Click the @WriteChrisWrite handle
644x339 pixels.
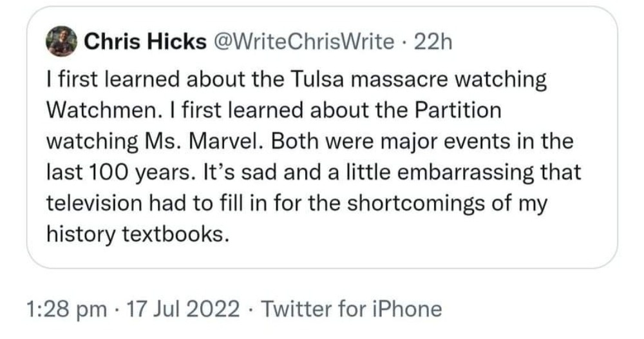304,43
